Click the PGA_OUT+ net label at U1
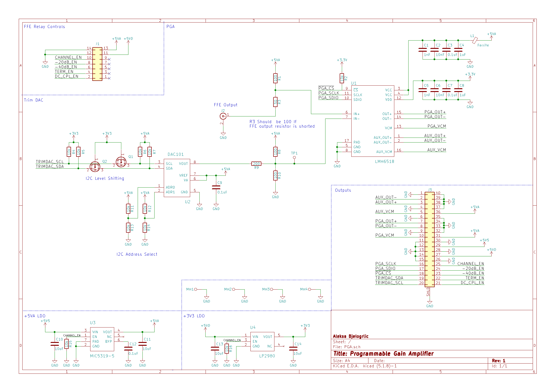Image resolution: width=555 pixels, height=392 pixels. pyautogui.click(x=435, y=112)
